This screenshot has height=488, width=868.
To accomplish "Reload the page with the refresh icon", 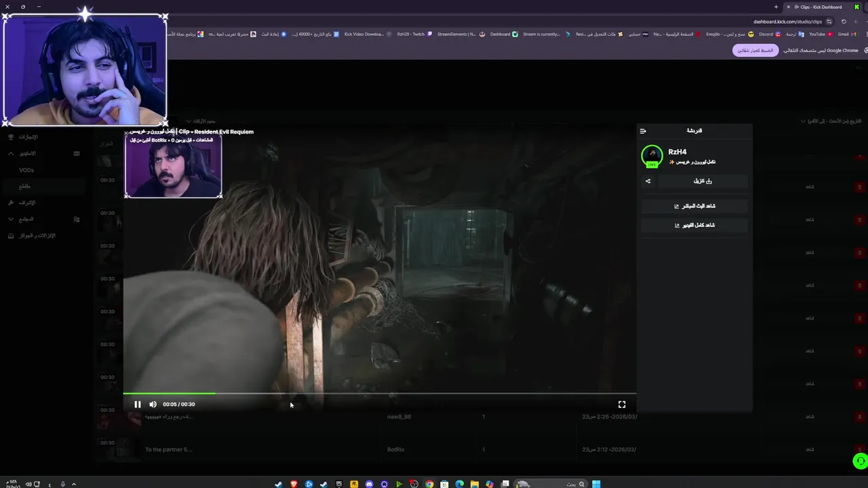I will click(844, 22).
